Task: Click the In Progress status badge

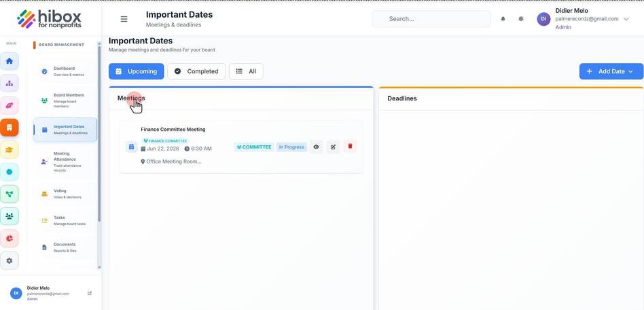Action: [291, 147]
